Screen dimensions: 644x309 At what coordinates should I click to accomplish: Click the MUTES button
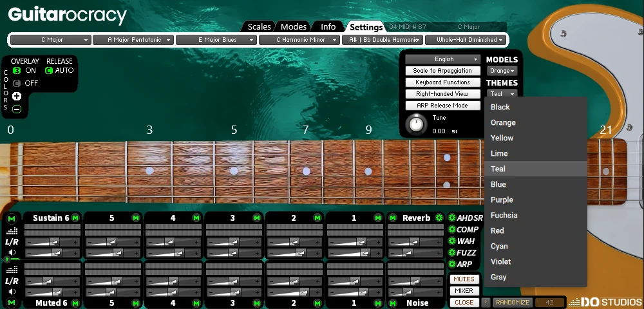click(464, 279)
